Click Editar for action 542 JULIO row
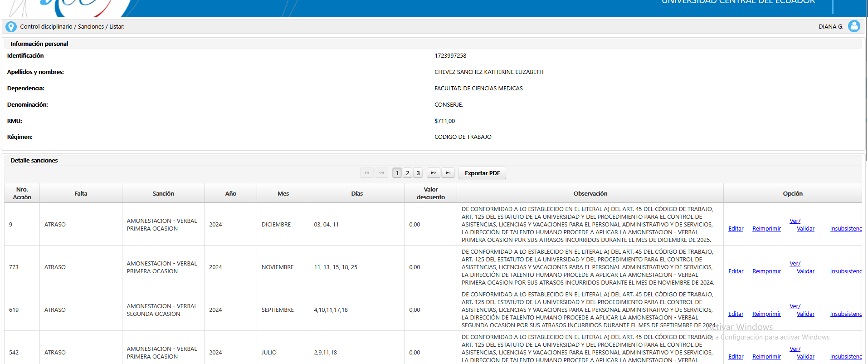 736,357
